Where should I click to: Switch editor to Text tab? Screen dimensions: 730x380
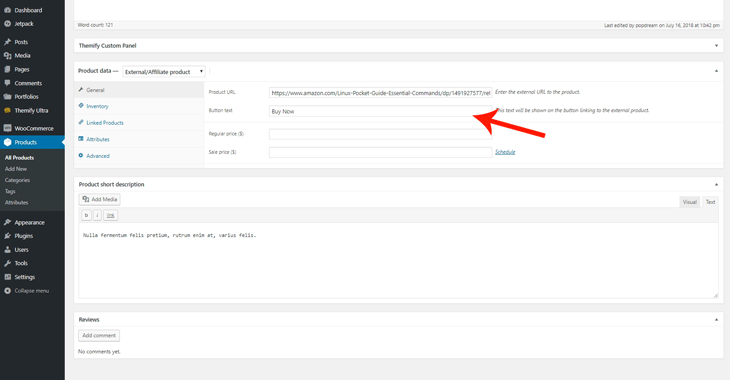point(710,202)
